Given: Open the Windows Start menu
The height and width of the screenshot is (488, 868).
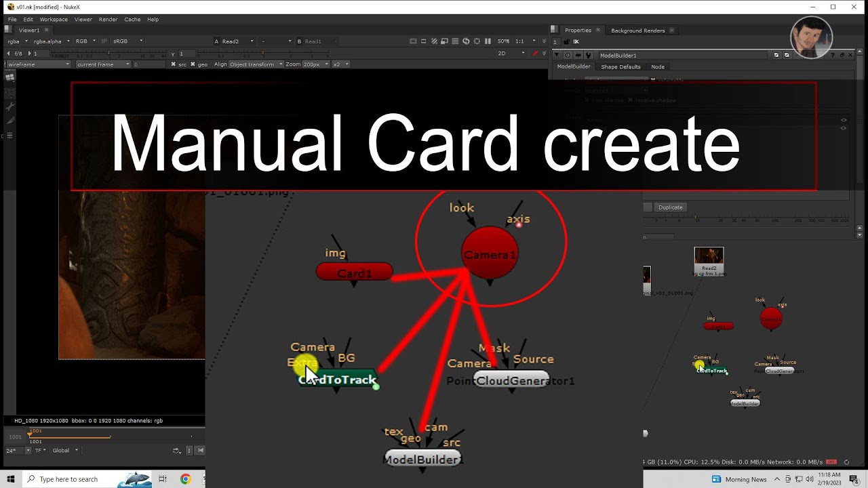Looking at the screenshot, I should [12, 479].
